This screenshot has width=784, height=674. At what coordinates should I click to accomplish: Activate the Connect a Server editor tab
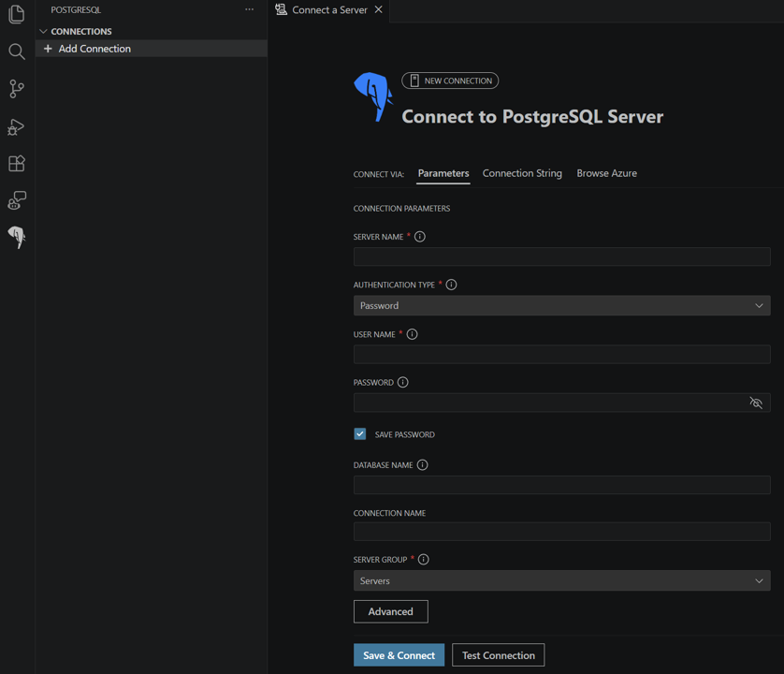pyautogui.click(x=329, y=10)
